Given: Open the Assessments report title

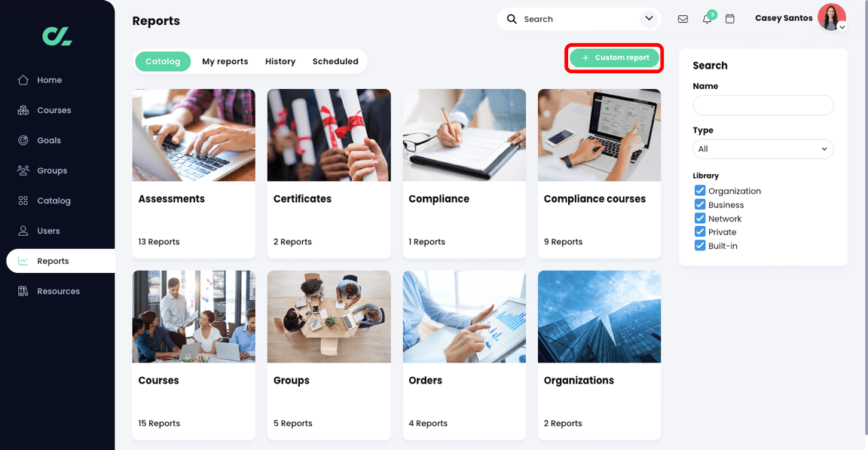Looking at the screenshot, I should 172,199.
